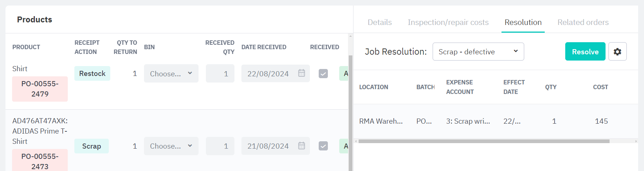Open the gear settings next to Resolve
This screenshot has width=644, height=171.
pyautogui.click(x=617, y=51)
